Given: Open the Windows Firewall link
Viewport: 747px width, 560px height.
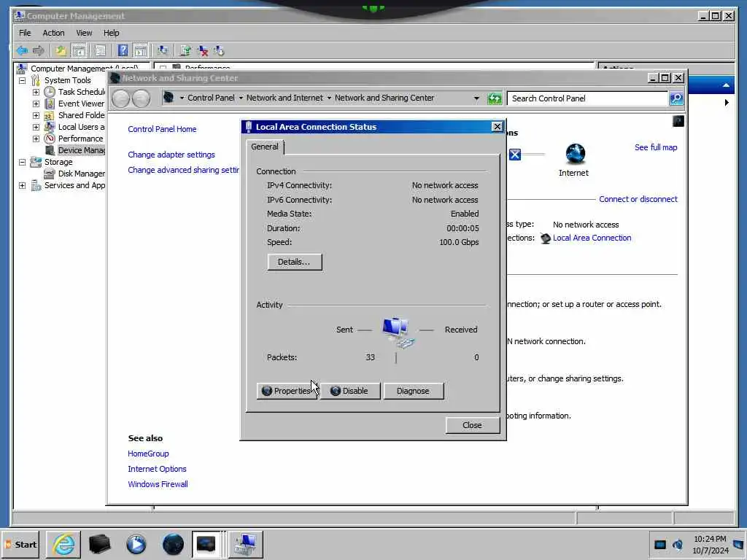Looking at the screenshot, I should (158, 484).
